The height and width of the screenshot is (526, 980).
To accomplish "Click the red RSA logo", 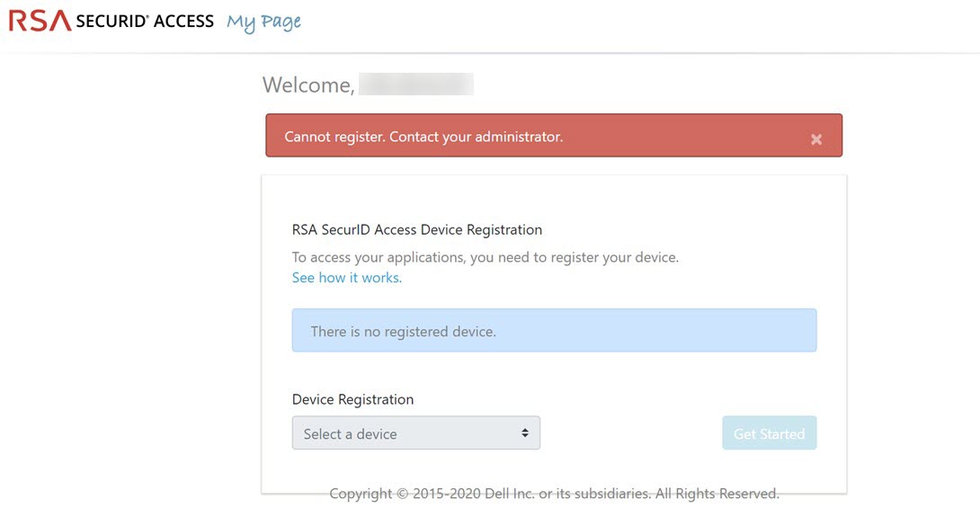I will (x=40, y=21).
